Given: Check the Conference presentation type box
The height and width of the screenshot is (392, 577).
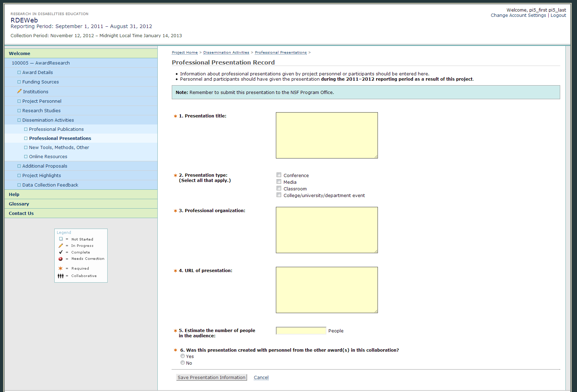Looking at the screenshot, I should coord(279,175).
